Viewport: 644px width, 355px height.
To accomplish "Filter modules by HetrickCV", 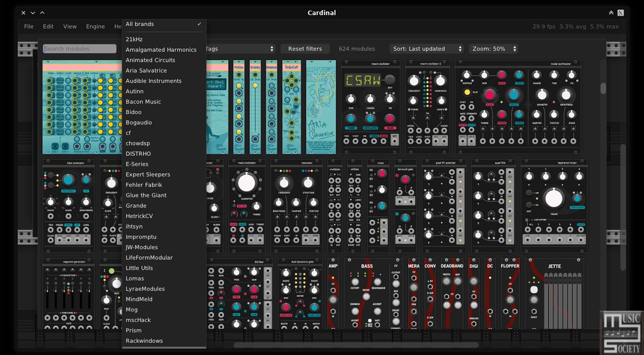I will pos(164,216).
